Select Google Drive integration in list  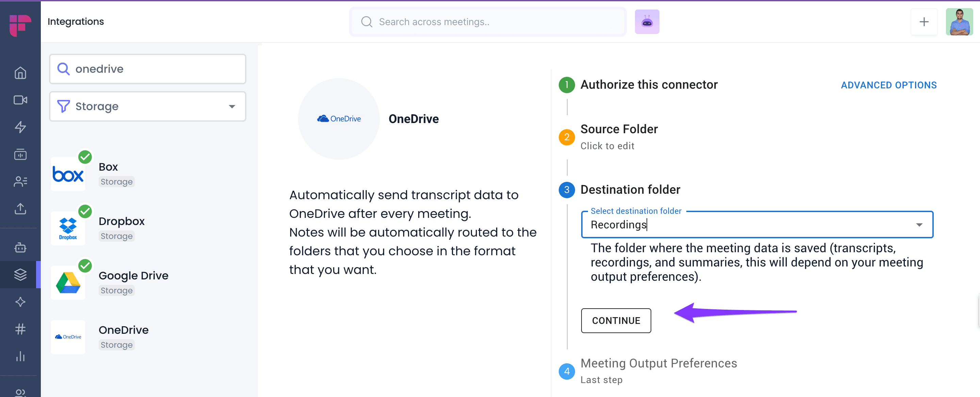(133, 275)
